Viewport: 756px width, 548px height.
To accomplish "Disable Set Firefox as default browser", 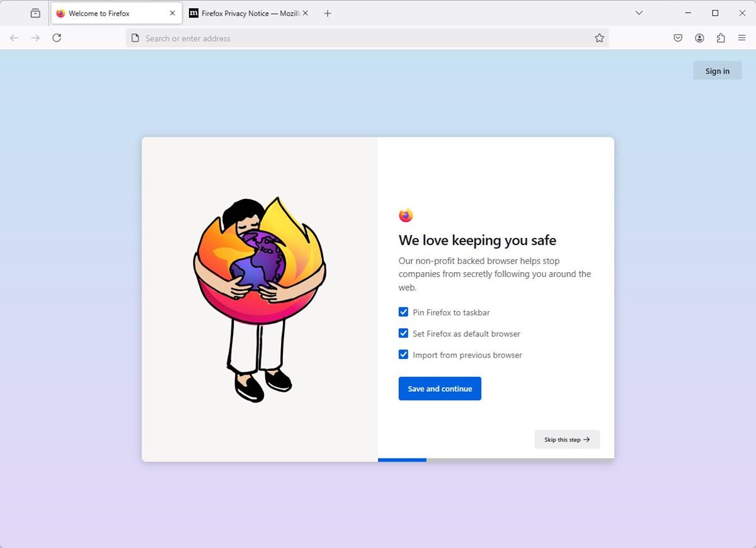I will 403,333.
